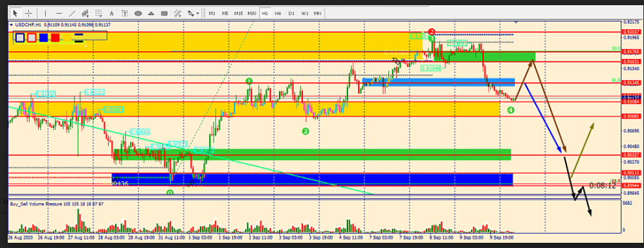Pick the solid red color square
Viewport: 644px width, 248px height.
55,38
